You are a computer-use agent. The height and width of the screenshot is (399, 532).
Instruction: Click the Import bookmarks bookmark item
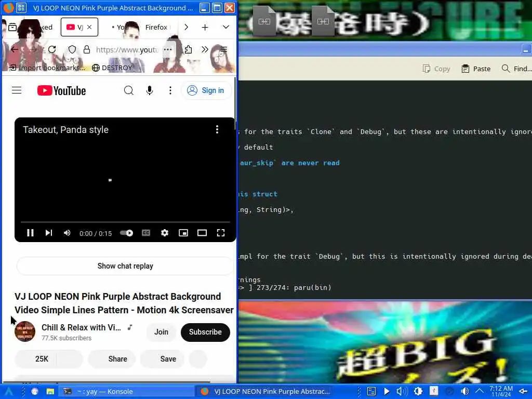tap(47, 68)
